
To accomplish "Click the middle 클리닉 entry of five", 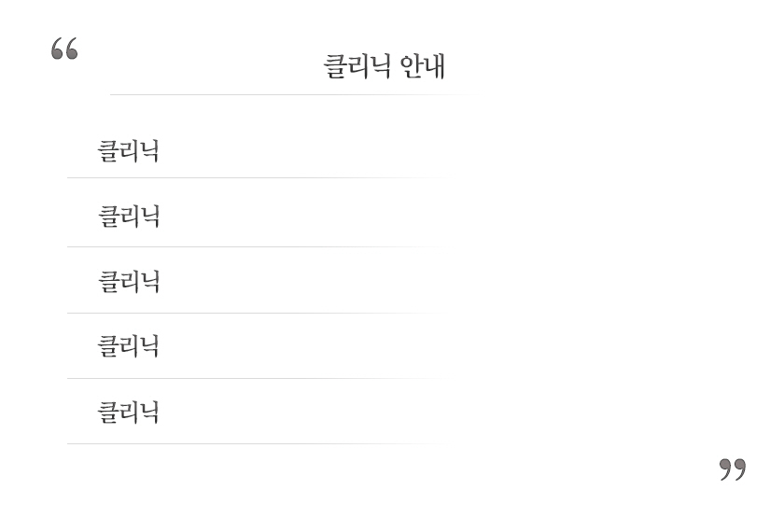I will pos(129,282).
